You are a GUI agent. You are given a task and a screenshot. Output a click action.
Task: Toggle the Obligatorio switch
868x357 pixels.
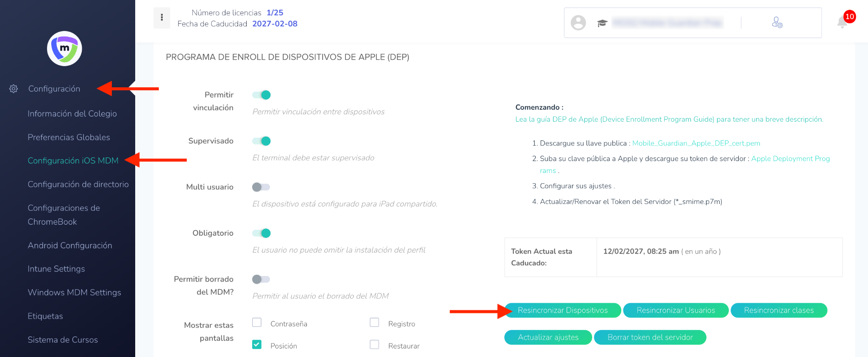262,233
